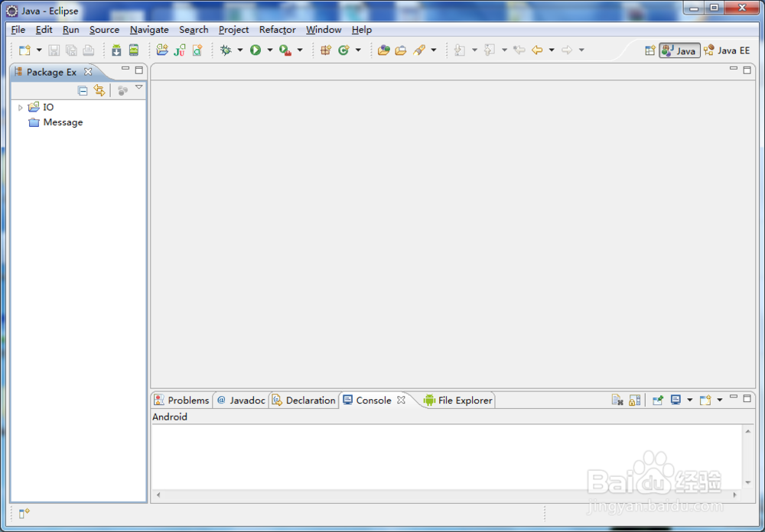Click the New Java Class icon
765x532 pixels.
click(x=344, y=50)
